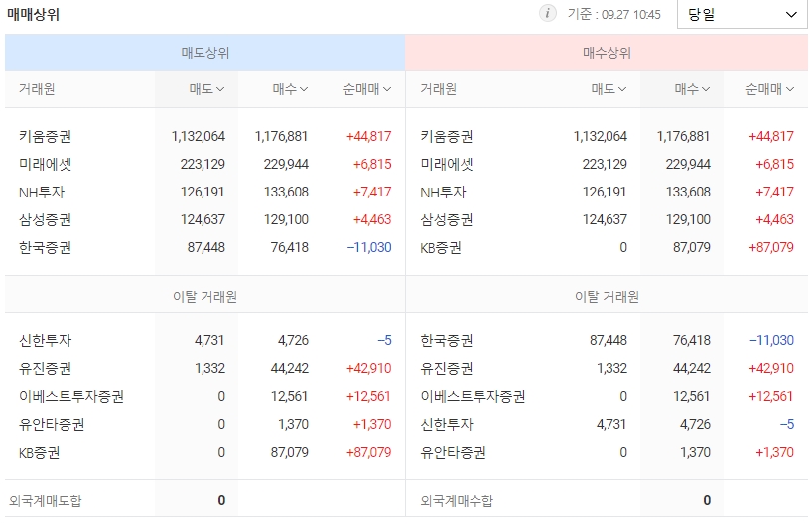
Task: Click 12,561 매수 value in 매수상위 이베스트투자증권 row
Action: [691, 397]
